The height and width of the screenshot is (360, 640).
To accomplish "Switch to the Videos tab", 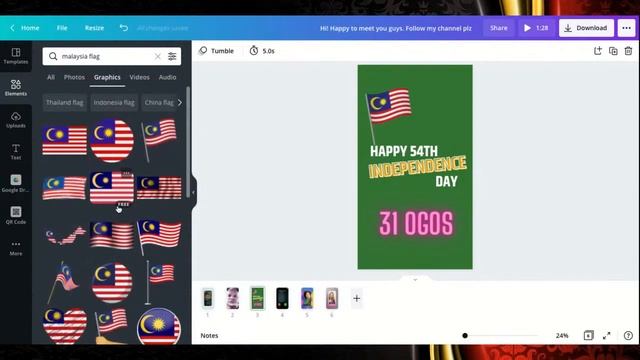I will [140, 77].
